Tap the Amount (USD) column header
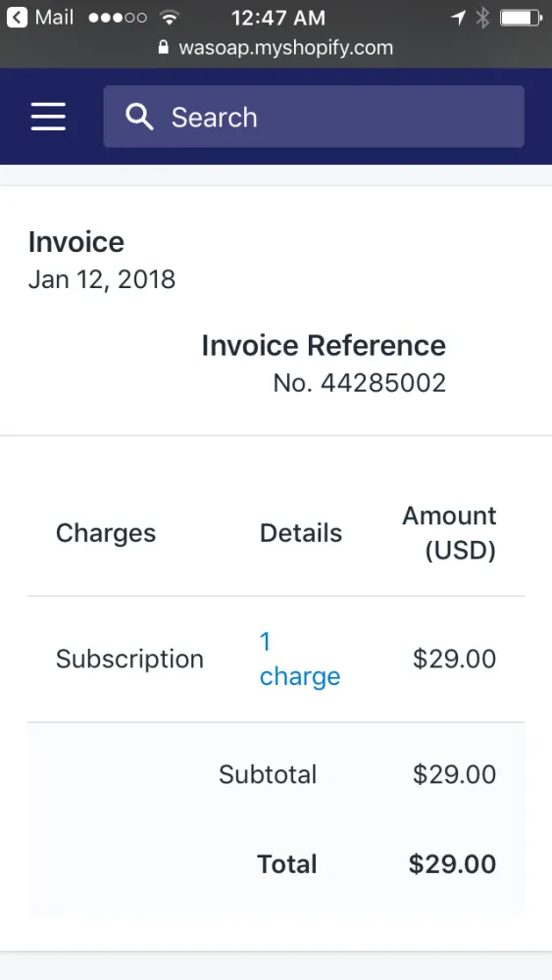Viewport: 552px width, 980px height. (x=449, y=534)
